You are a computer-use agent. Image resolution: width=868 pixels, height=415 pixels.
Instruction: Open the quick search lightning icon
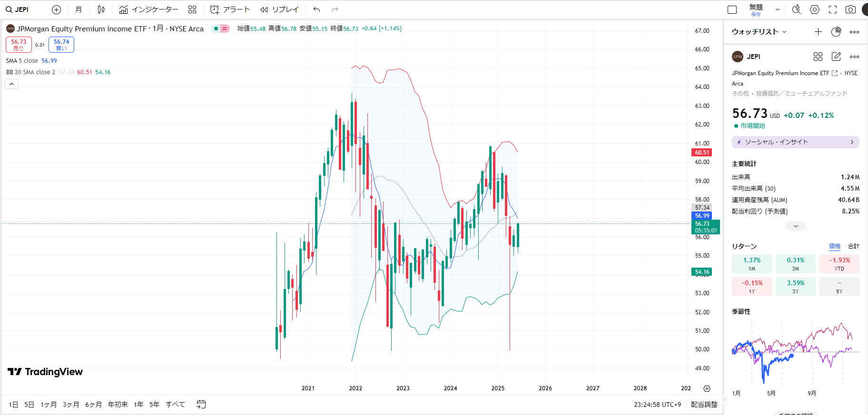(796, 10)
